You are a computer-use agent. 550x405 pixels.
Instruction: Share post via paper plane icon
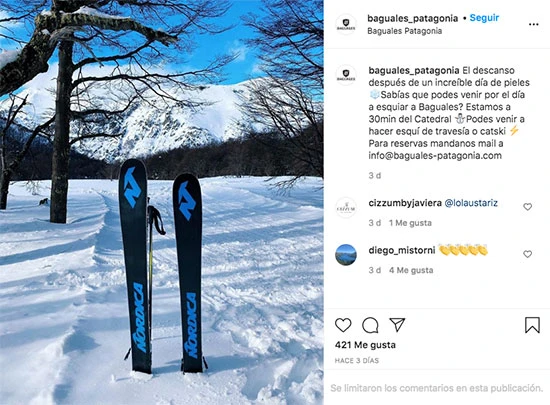click(x=397, y=325)
